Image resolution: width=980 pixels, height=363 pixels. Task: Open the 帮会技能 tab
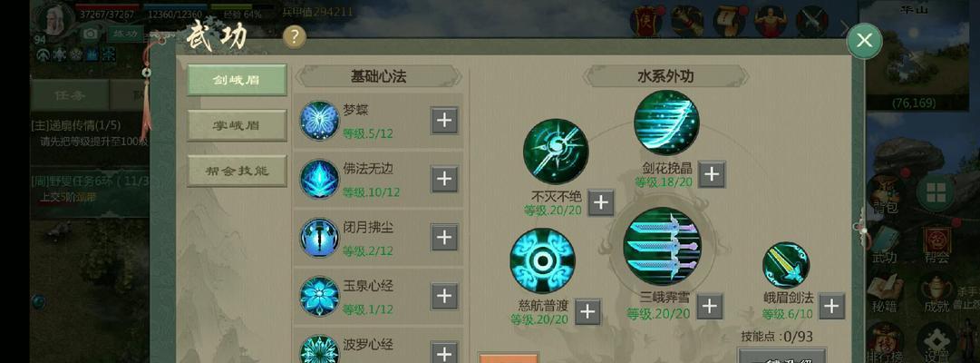point(237,171)
